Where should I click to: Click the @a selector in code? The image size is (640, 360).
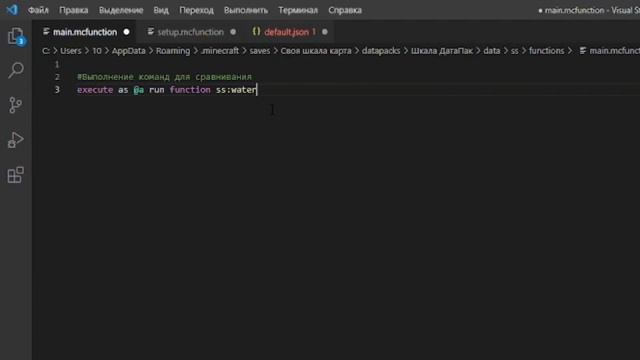[139, 89]
